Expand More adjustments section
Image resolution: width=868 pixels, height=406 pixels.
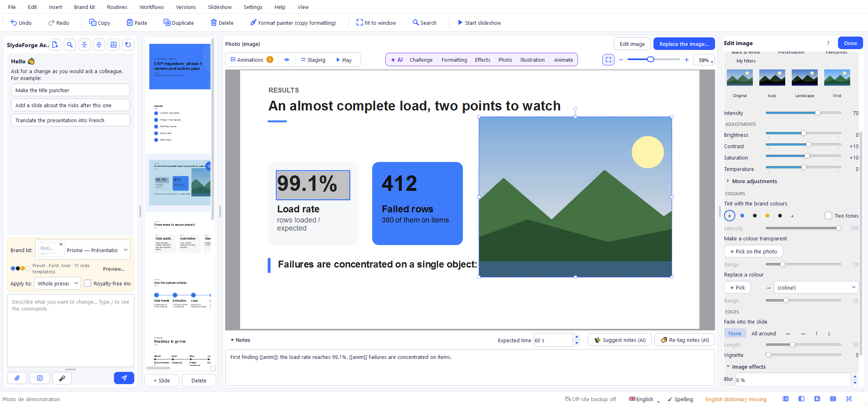pyautogui.click(x=751, y=181)
